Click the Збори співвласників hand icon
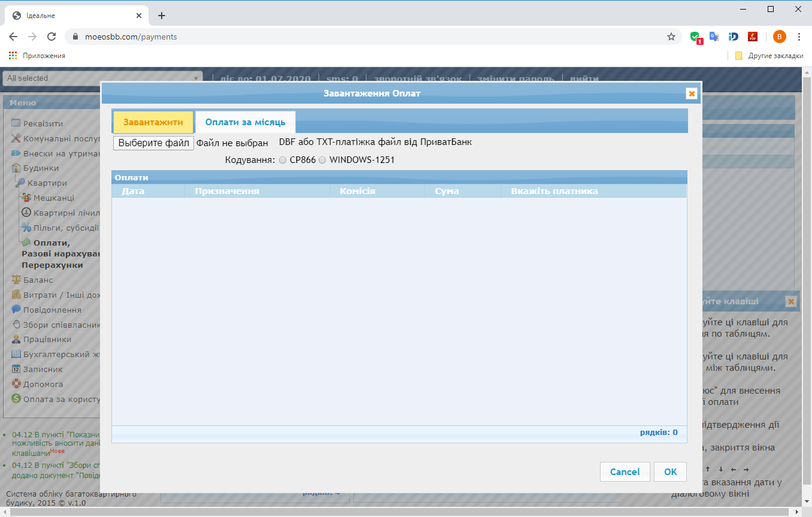Viewport: 812px width, 517px height. pyautogui.click(x=16, y=325)
